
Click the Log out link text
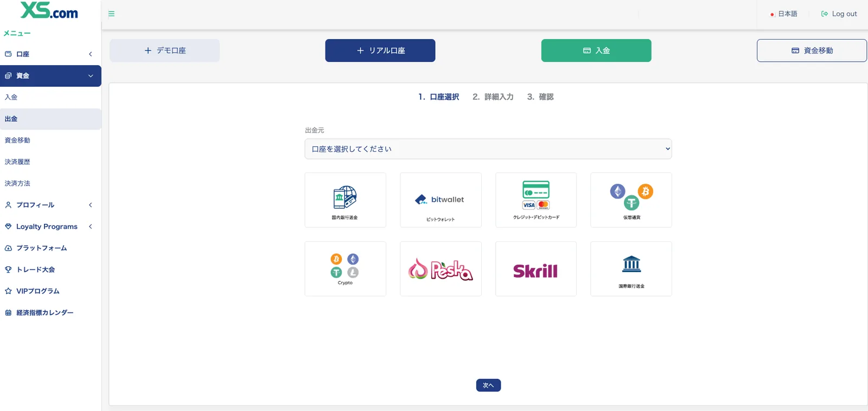[845, 14]
